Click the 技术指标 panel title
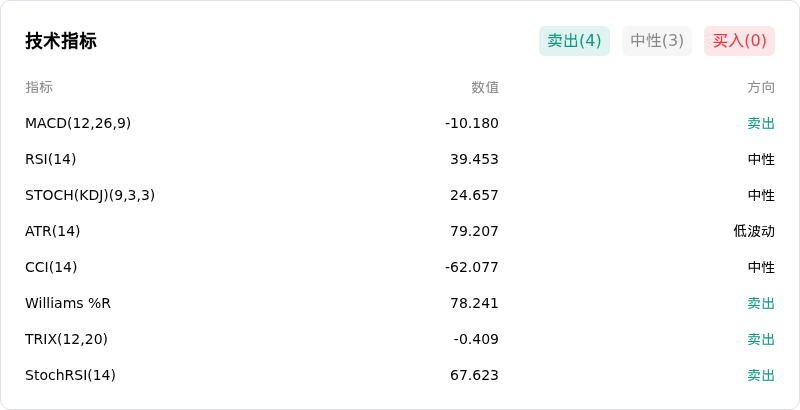This screenshot has height=410, width=800. [x=61, y=41]
